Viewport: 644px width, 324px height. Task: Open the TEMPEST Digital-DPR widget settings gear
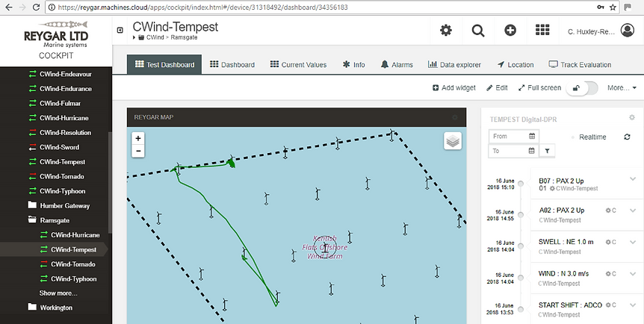(x=632, y=117)
